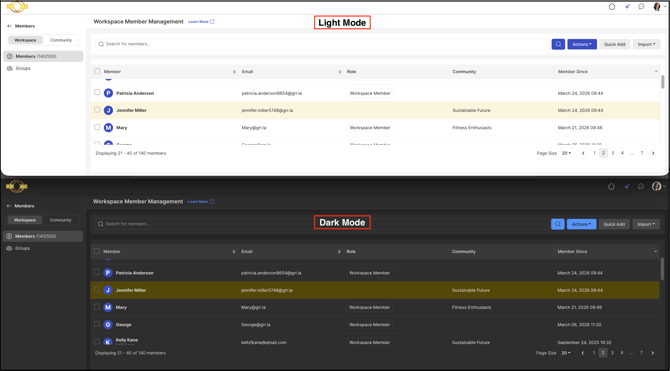Select the Workspace tab in dark mode
This screenshot has width=670, height=371.
tap(25, 220)
